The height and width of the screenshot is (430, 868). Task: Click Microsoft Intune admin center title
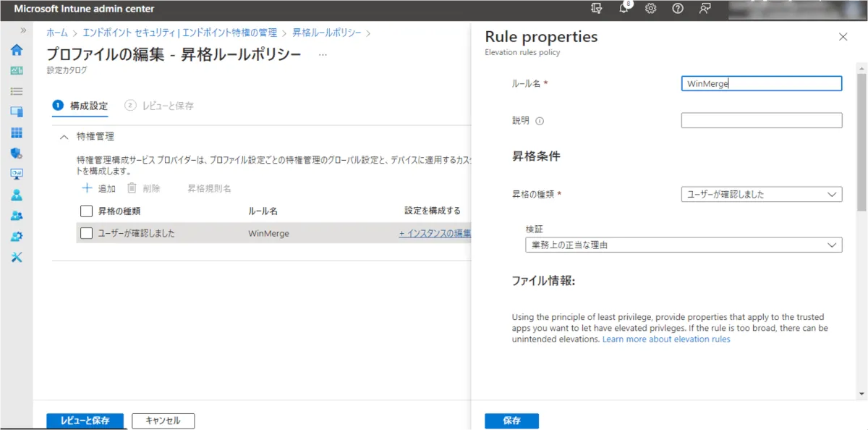[84, 9]
